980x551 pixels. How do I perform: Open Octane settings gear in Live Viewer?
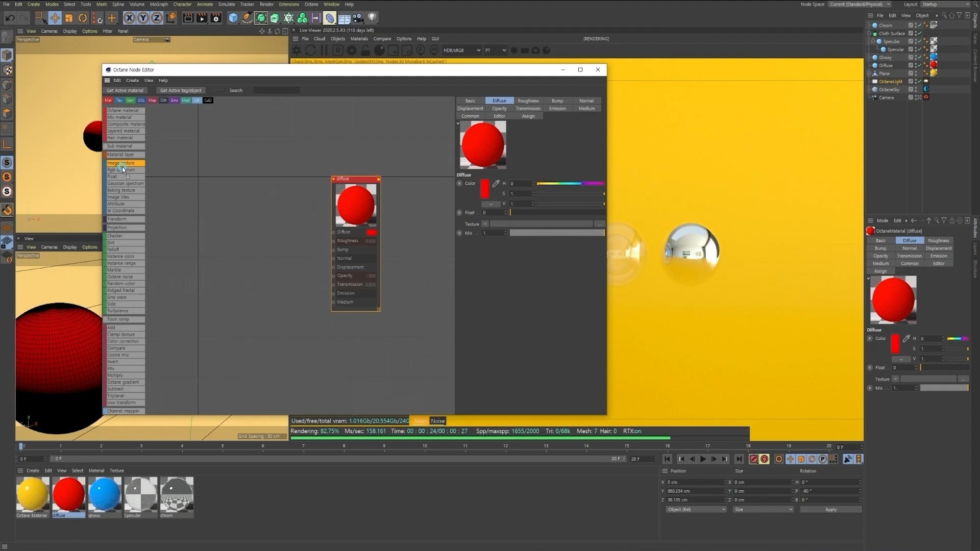352,51
